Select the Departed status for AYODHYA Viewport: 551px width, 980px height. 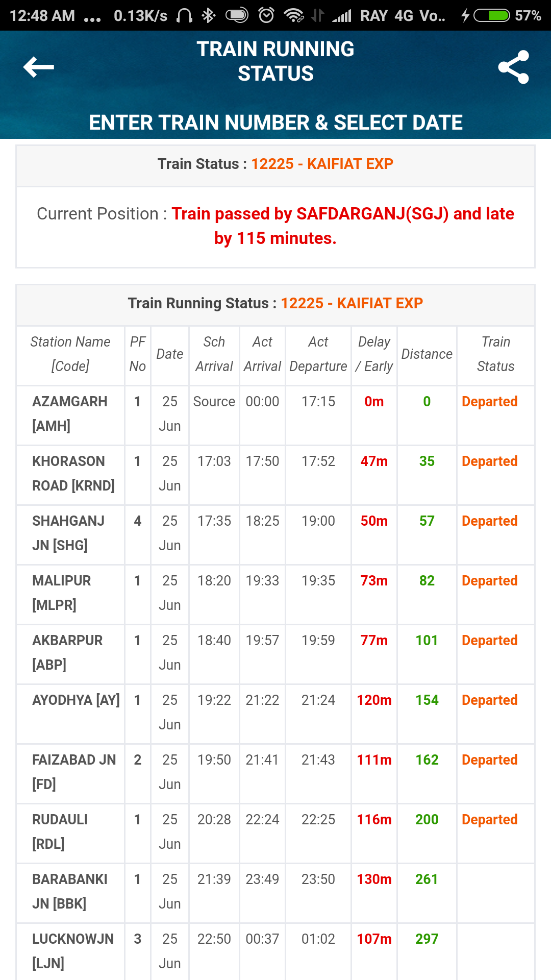click(489, 700)
